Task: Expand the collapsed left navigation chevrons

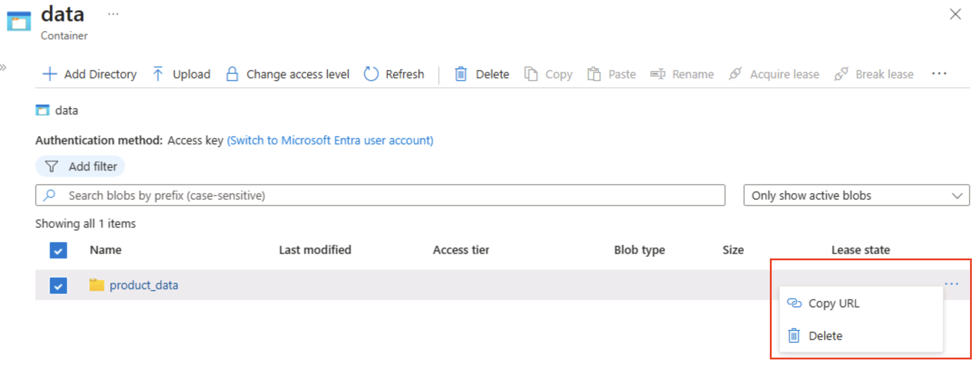Action: tap(4, 68)
